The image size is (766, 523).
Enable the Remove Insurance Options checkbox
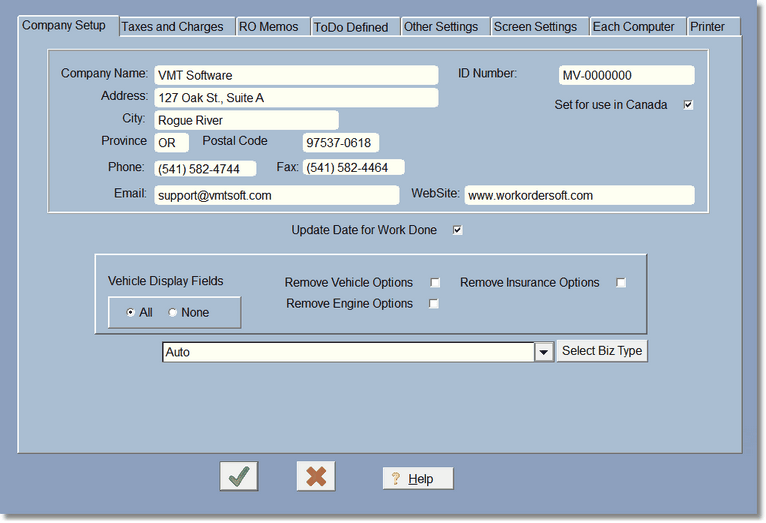[620, 283]
